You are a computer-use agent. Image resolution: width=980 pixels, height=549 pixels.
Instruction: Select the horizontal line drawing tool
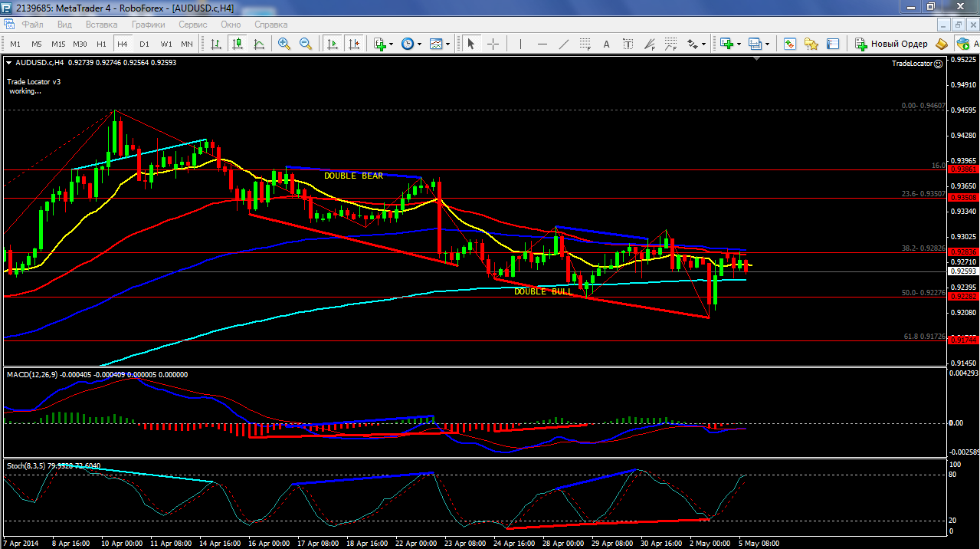coord(542,44)
